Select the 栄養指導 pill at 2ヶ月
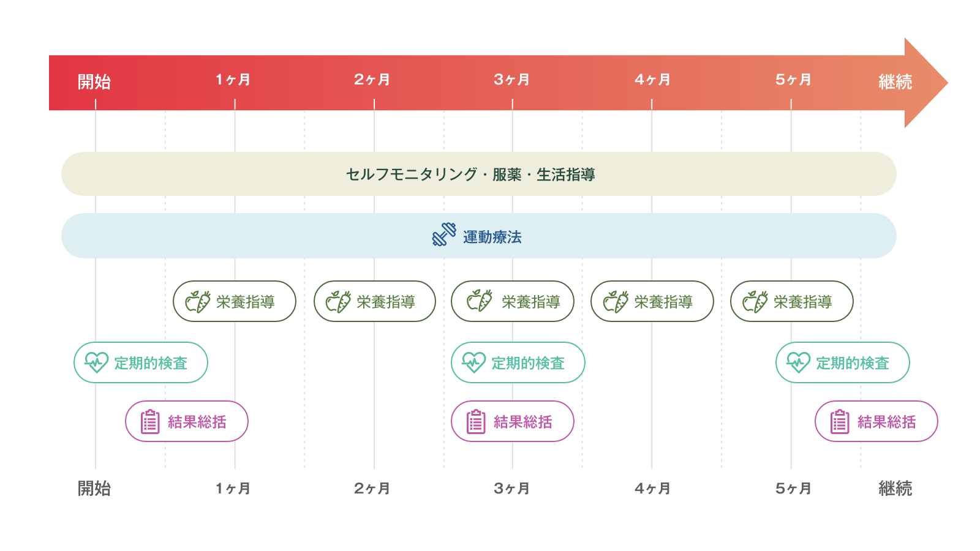The width and height of the screenshot is (980, 551). pos(374,301)
